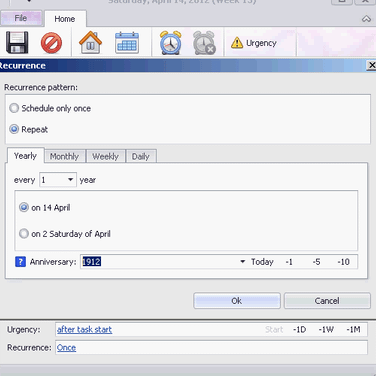Click the Today anniversary shortcut
Screen dimensions: 376x376
pyautogui.click(x=262, y=262)
